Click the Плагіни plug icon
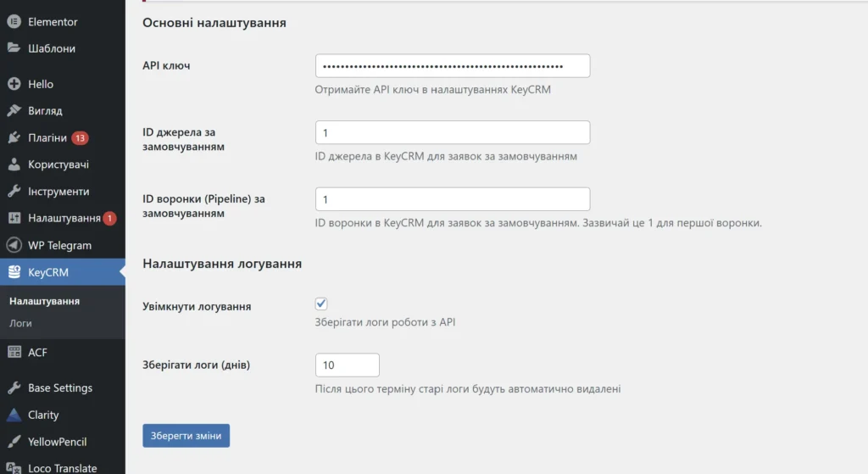868x474 pixels. pyautogui.click(x=14, y=138)
